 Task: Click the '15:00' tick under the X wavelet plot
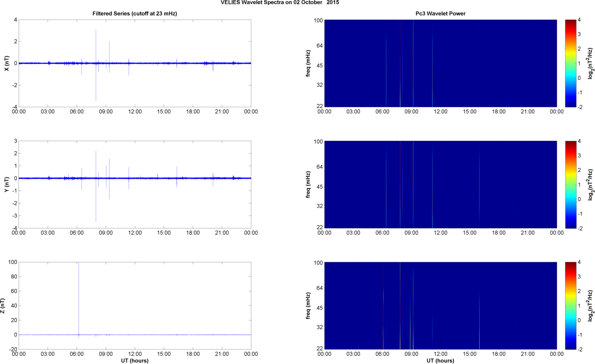tap(469, 112)
